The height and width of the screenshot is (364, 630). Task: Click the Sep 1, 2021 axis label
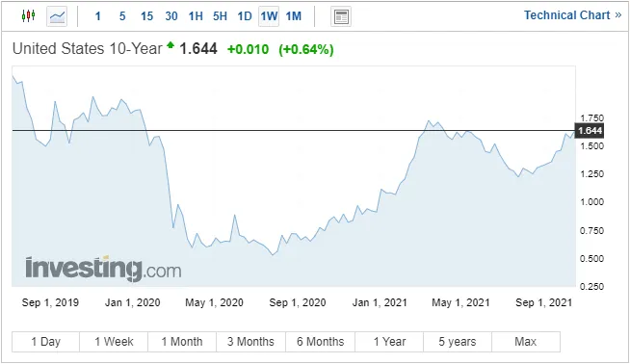pos(543,302)
